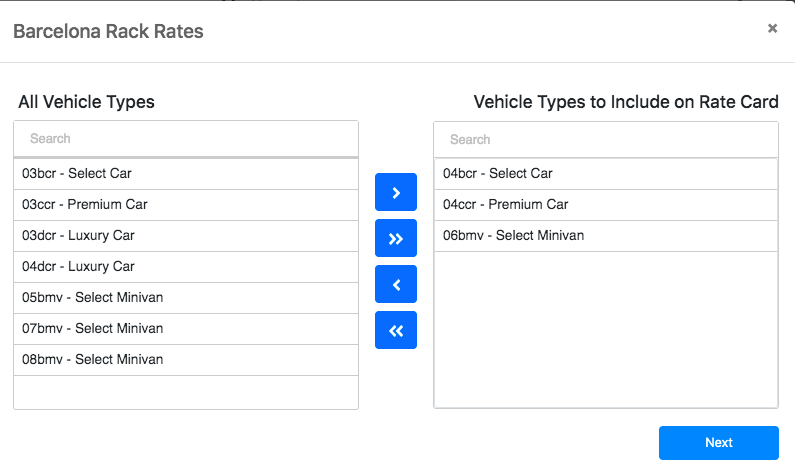Image resolution: width=795 pixels, height=472 pixels.
Task: Click empty row below 08bmv in left list
Action: click(x=186, y=392)
